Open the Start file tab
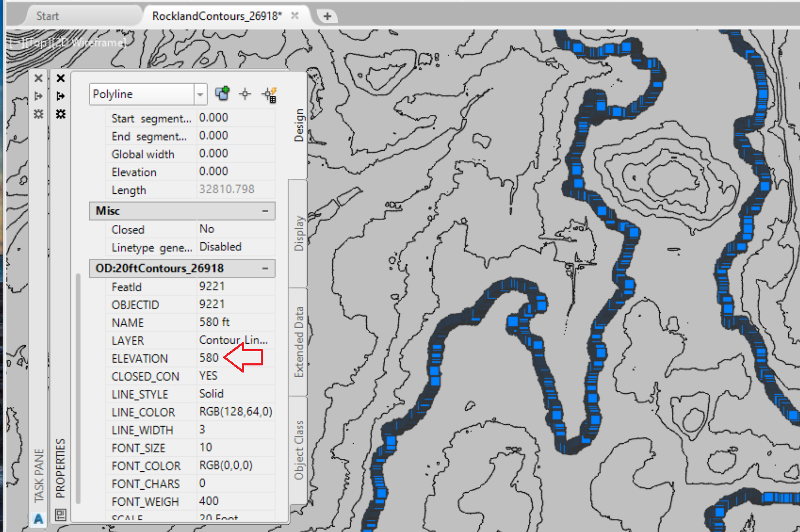Screen dimensions: 800x532 47,16
